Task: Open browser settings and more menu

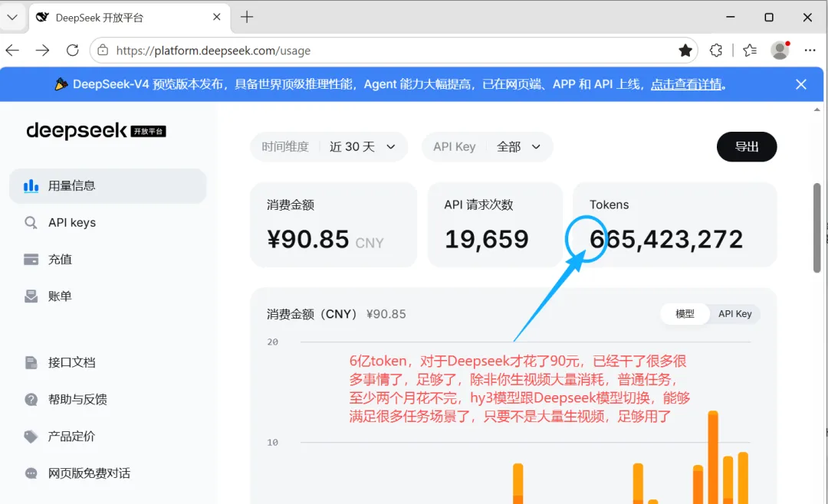Action: (x=810, y=50)
